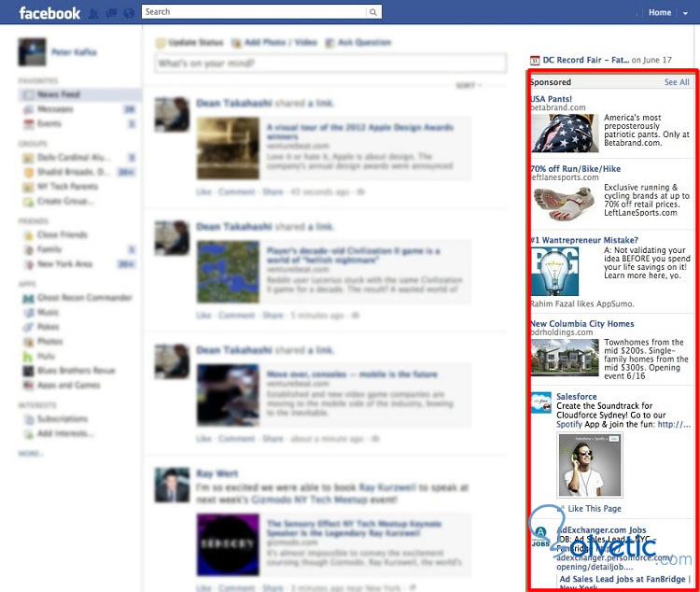This screenshot has height=592, width=700.
Task: Click the DC Record Fair calendar icon
Action: pyautogui.click(x=535, y=60)
